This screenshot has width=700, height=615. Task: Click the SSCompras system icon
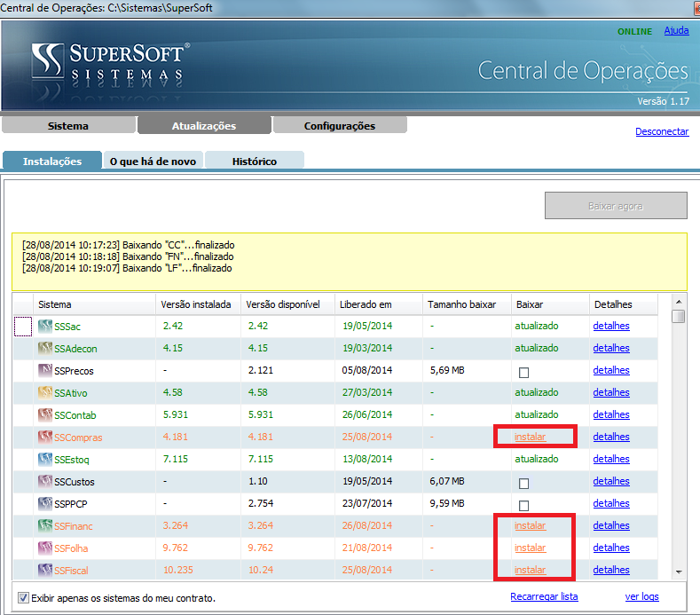click(x=45, y=437)
